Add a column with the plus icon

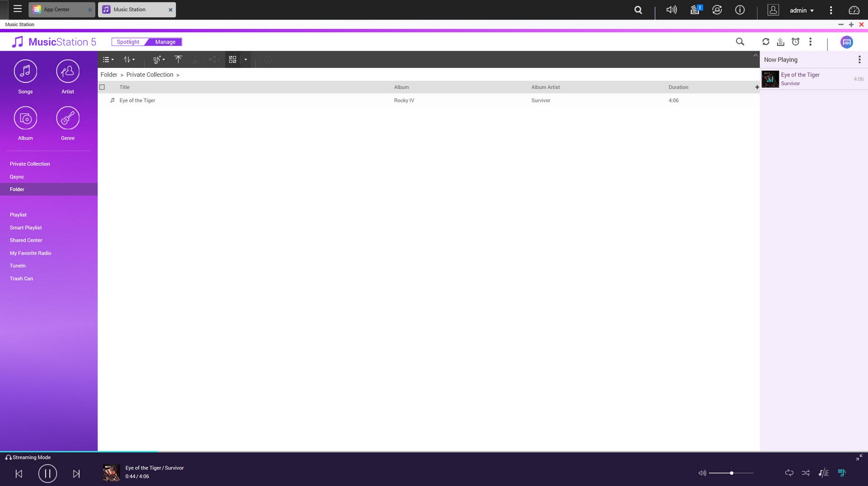757,87
